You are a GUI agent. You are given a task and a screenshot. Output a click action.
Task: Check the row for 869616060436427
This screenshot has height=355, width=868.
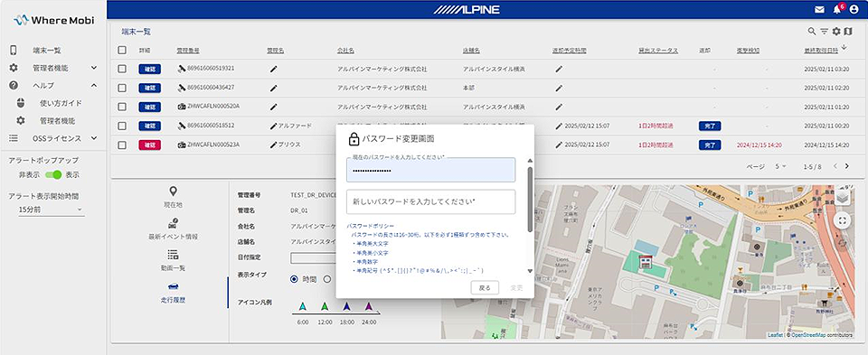pos(122,88)
